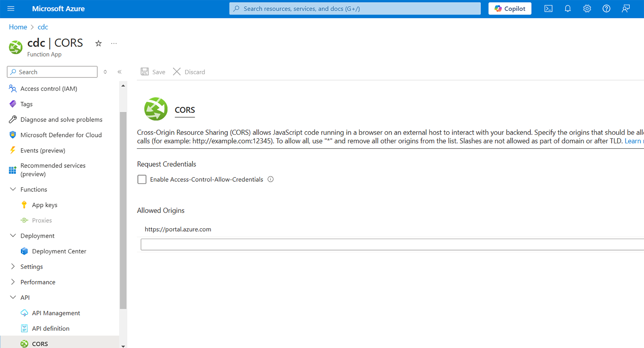Click the Defender shield icon
Image resolution: width=644 pixels, height=348 pixels.
pos(13,135)
